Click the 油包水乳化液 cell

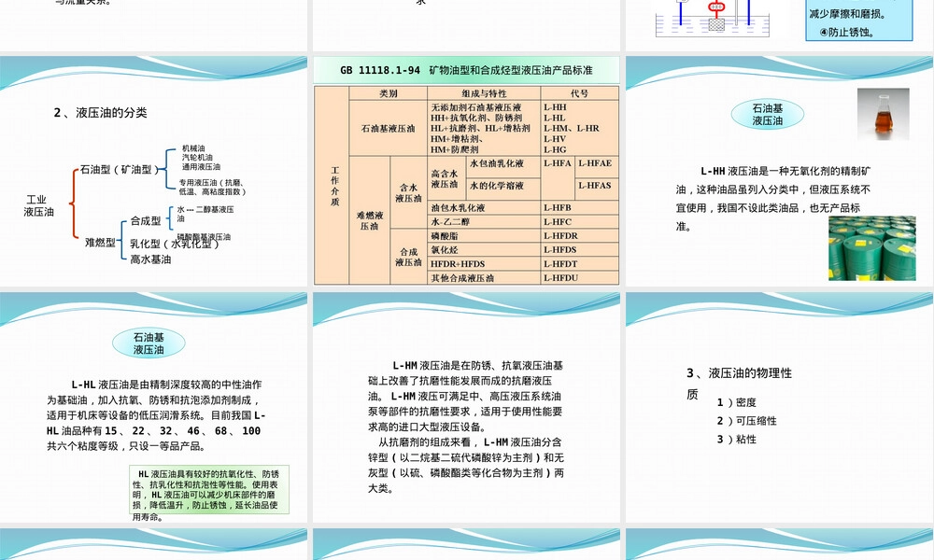[x=484, y=208]
